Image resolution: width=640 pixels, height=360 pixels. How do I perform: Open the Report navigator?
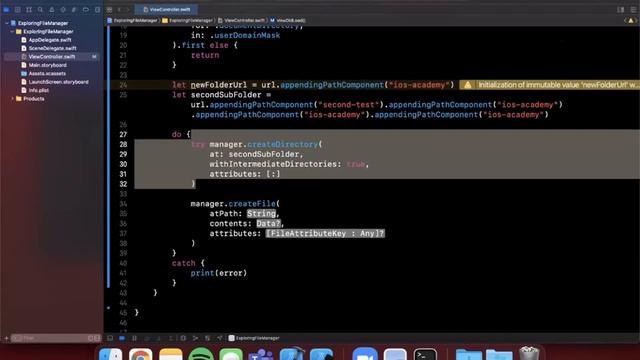point(97,9)
